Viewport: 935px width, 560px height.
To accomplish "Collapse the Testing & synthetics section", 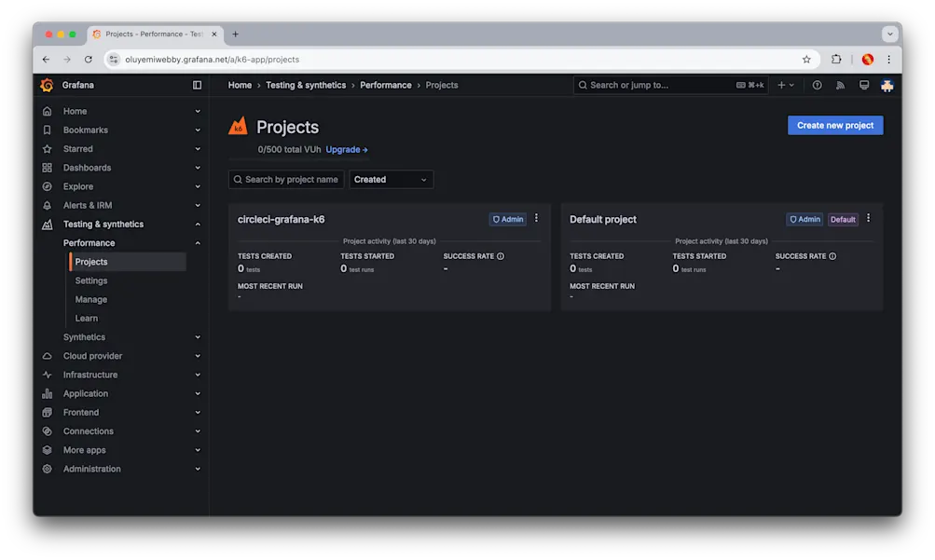I will tap(197, 224).
